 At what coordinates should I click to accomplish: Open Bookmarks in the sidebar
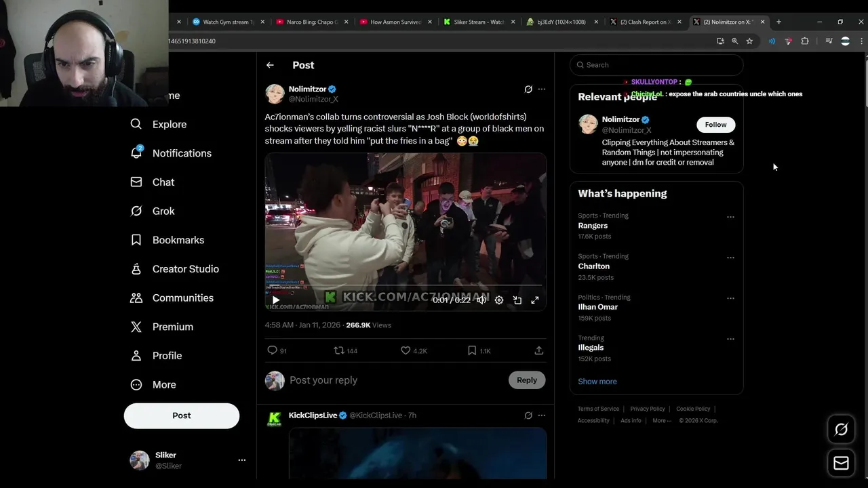[167, 240]
